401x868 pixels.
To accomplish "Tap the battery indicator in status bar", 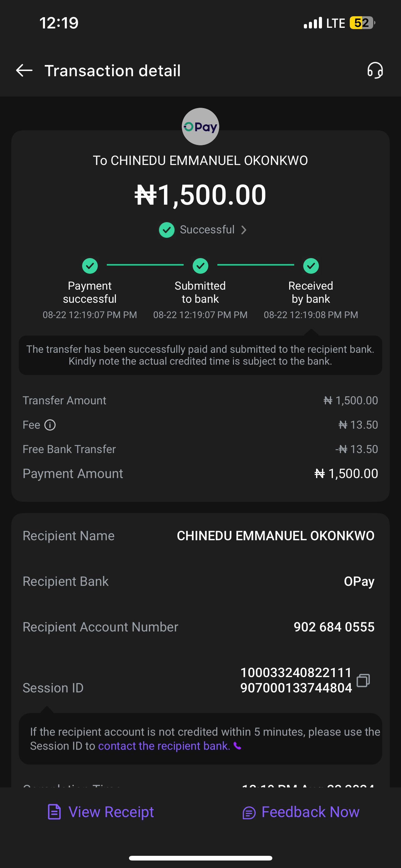I will pyautogui.click(x=362, y=23).
